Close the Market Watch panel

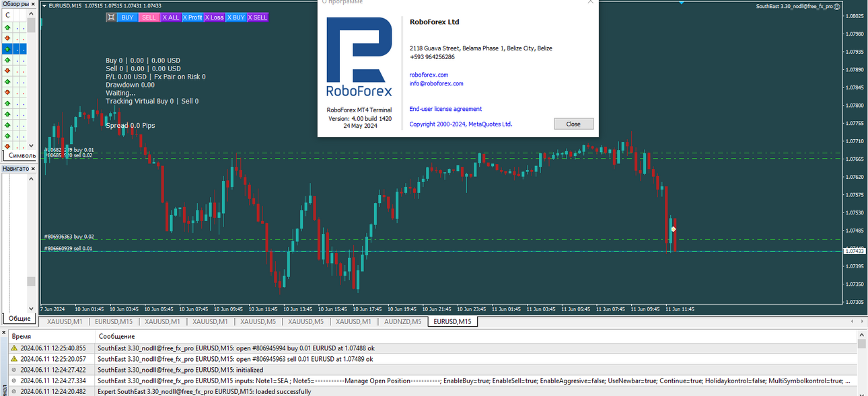tap(32, 4)
